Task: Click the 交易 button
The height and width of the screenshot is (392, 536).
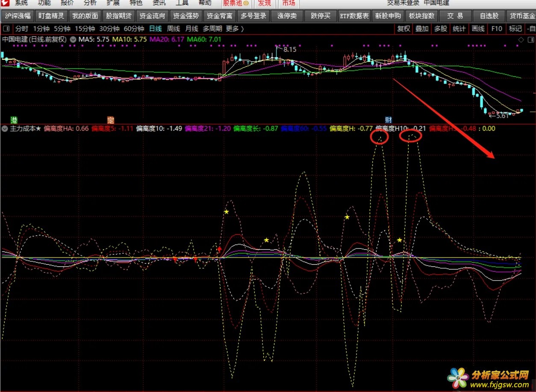Action: point(455,16)
